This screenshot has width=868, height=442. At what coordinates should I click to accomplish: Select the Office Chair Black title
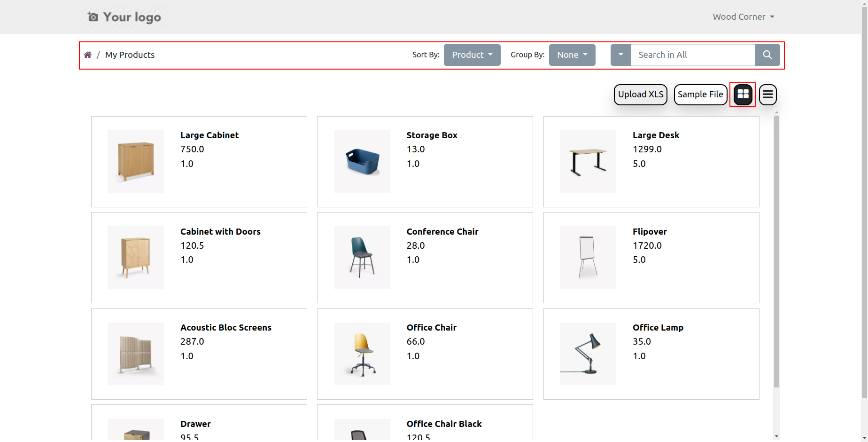[444, 424]
